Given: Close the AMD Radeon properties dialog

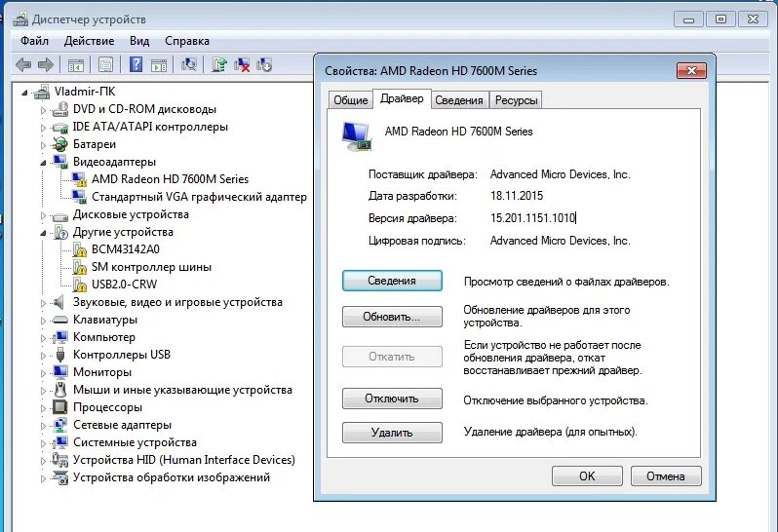Looking at the screenshot, I should 691,70.
